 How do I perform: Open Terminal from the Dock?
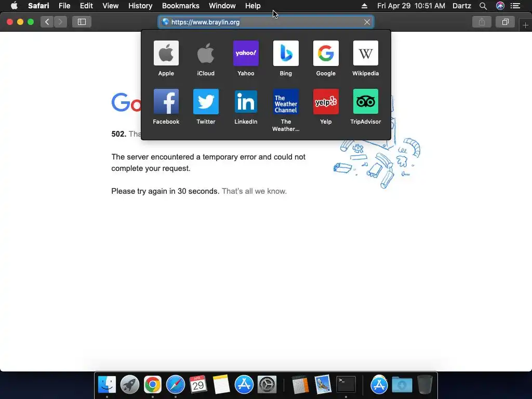(x=345, y=385)
